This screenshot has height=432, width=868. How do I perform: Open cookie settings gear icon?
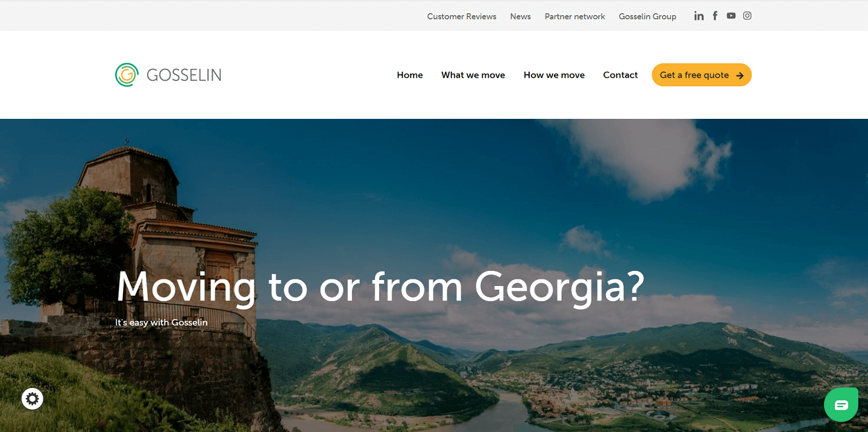[33, 399]
